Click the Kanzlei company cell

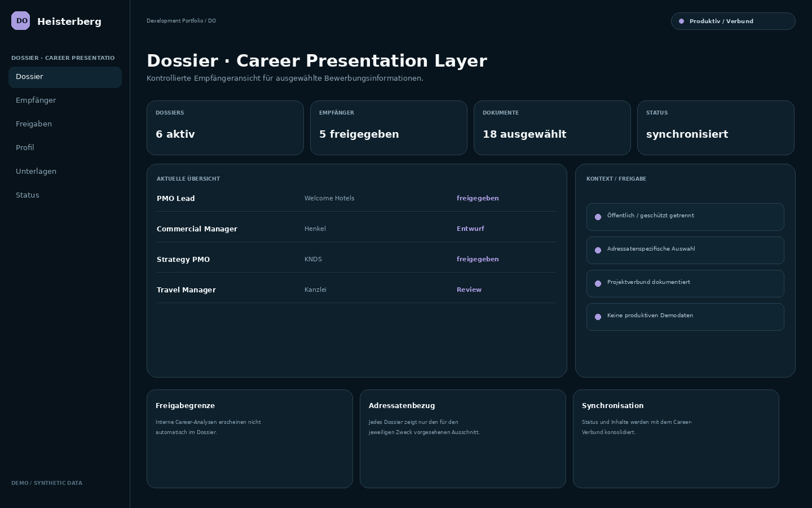[315, 290]
